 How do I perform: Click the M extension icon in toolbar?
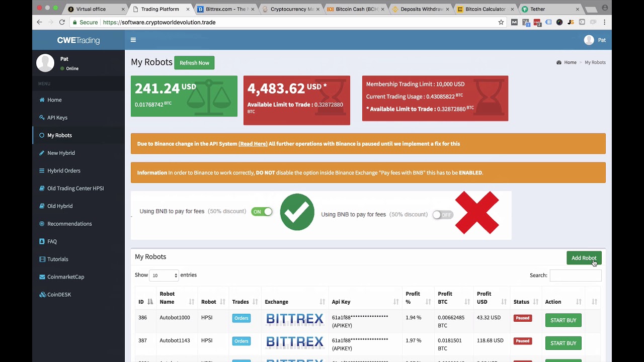pyautogui.click(x=514, y=22)
